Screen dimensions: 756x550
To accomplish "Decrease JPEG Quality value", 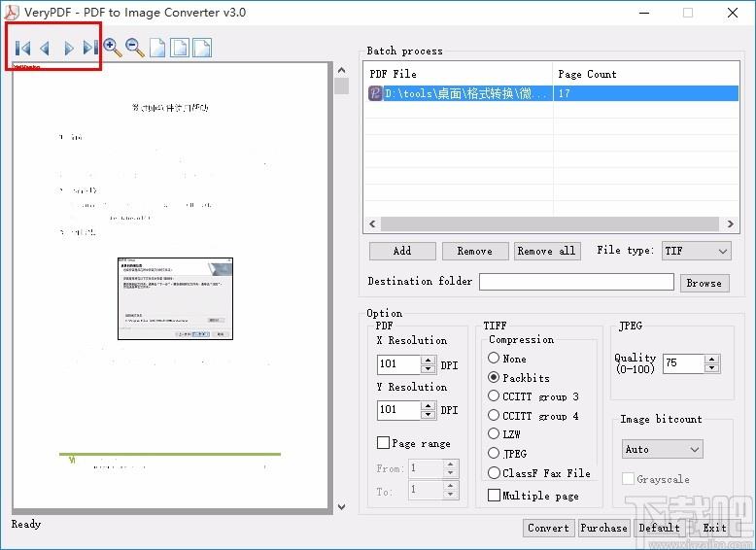I will pyautogui.click(x=711, y=367).
